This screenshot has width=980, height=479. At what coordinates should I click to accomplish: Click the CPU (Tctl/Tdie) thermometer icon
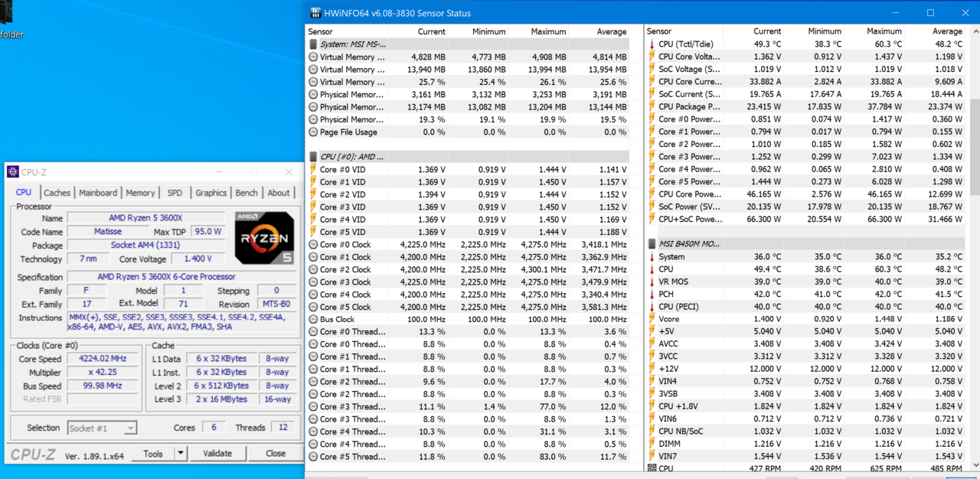(652, 44)
